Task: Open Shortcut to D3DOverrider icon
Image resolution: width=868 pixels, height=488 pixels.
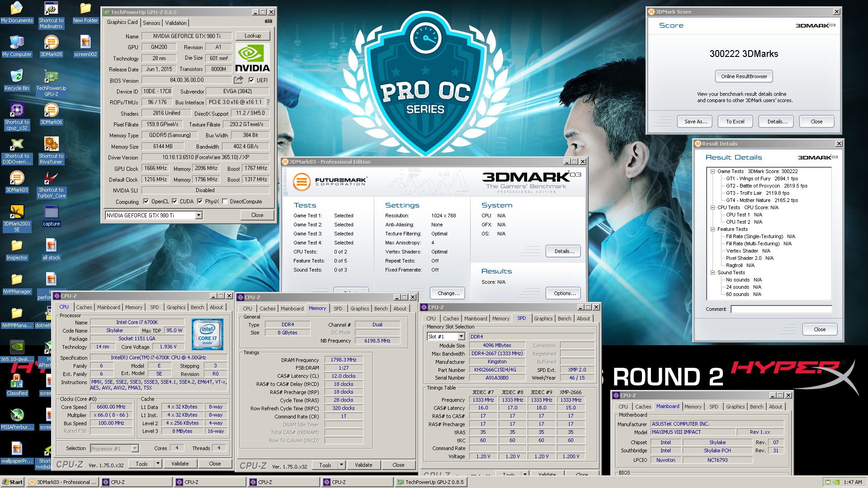Action: point(17,151)
